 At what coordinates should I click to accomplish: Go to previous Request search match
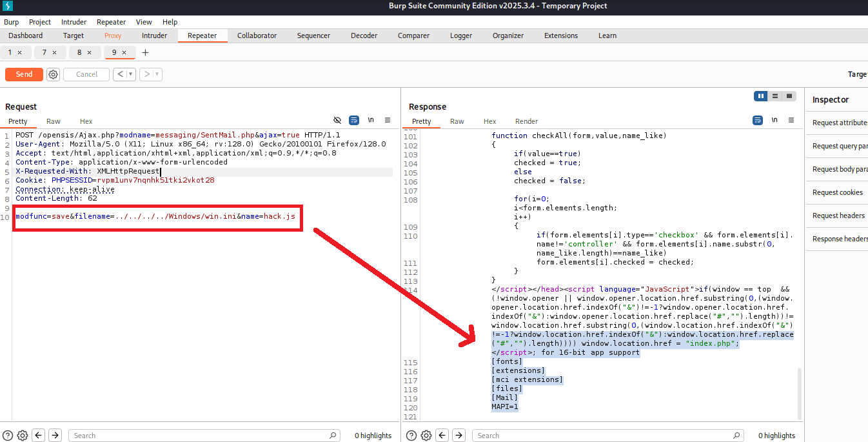coord(39,436)
